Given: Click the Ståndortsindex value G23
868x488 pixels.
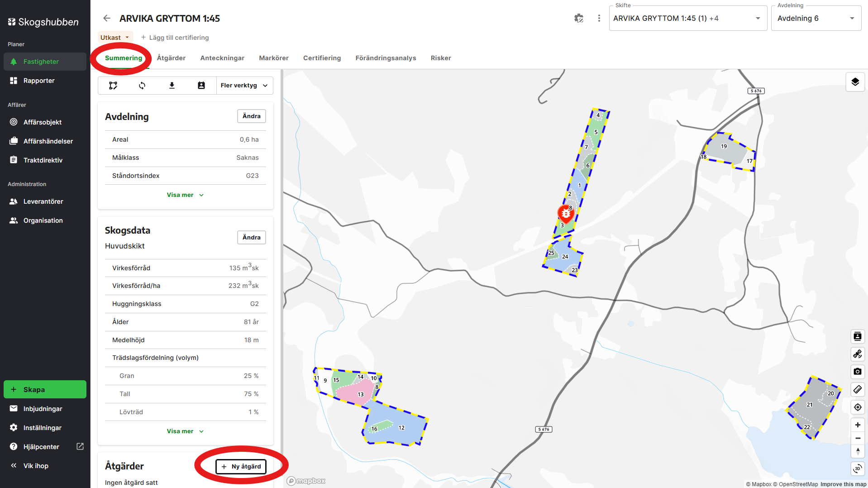Looking at the screenshot, I should tap(252, 176).
